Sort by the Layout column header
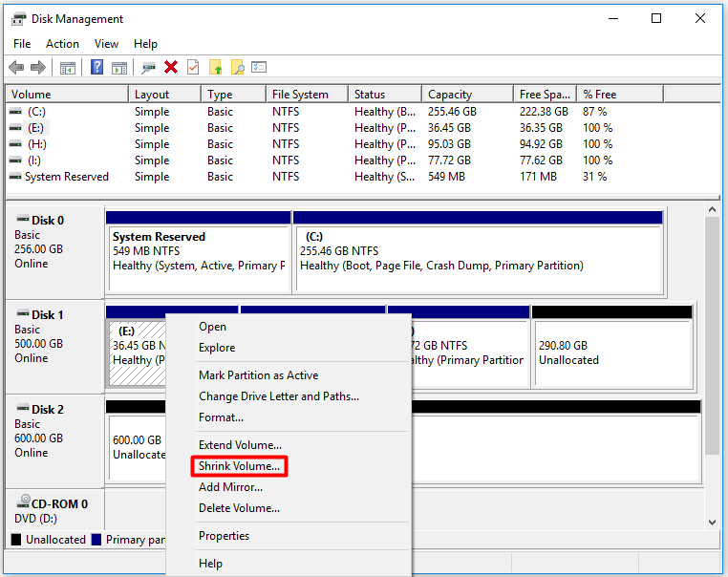This screenshot has width=728, height=577. [164, 95]
